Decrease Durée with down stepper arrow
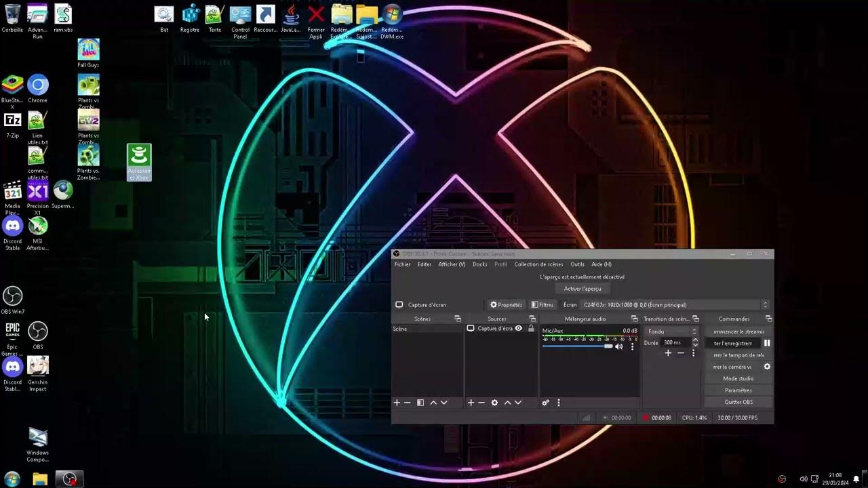This screenshot has height=488, width=868. (694, 346)
